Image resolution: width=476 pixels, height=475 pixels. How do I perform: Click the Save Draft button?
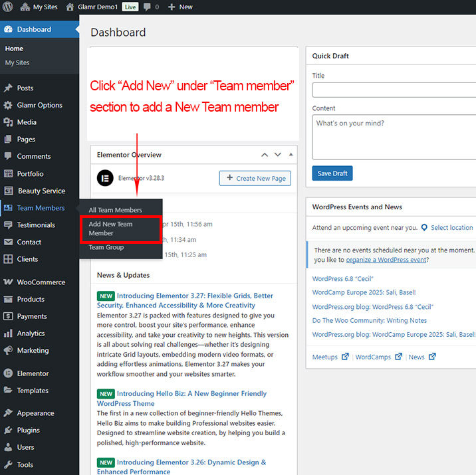coord(332,173)
